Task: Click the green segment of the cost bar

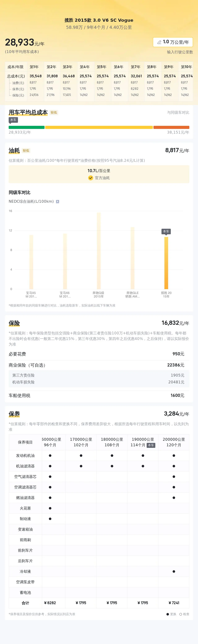Action: (26, 127)
